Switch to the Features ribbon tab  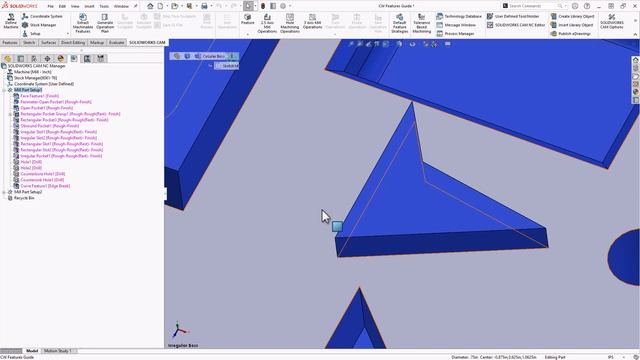(10, 42)
